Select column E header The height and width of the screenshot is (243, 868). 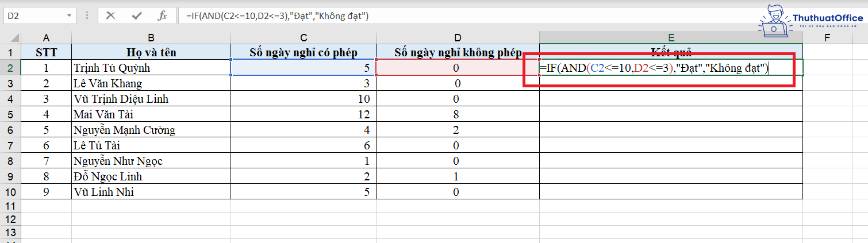[671, 38]
